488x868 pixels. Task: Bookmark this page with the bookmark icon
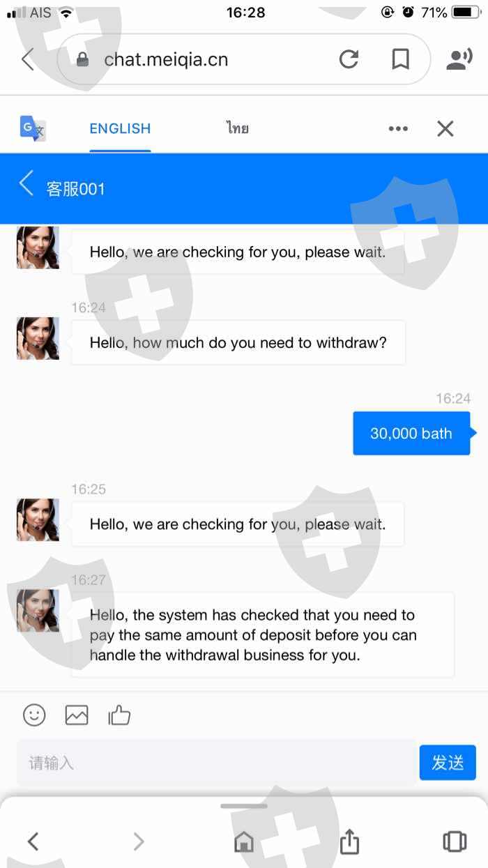point(400,59)
